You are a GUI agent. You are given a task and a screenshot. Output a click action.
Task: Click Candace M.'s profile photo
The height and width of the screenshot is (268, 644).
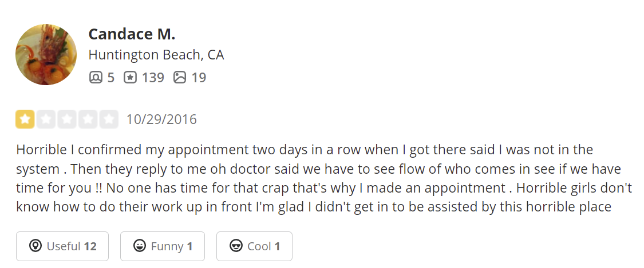tap(46, 55)
